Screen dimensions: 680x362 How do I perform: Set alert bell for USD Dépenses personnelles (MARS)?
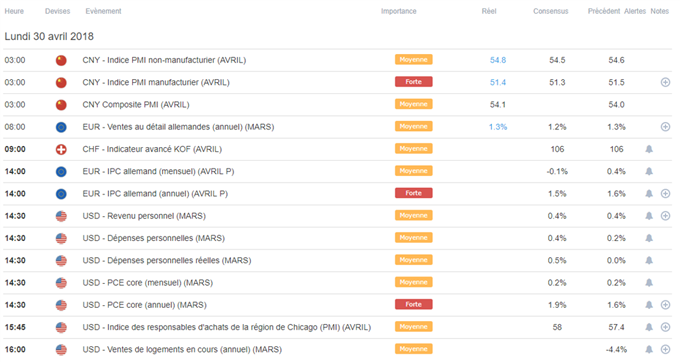(649, 238)
